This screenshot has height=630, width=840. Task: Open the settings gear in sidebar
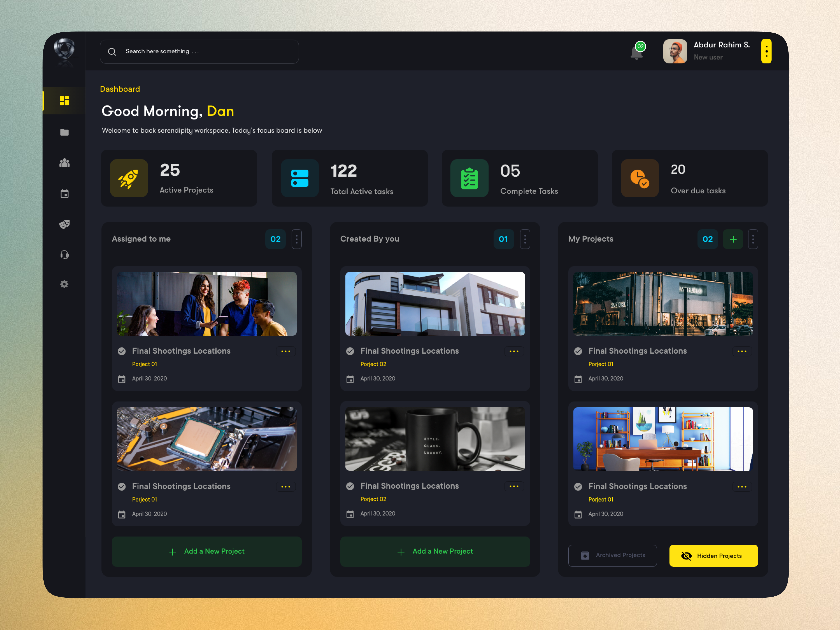[x=64, y=284]
